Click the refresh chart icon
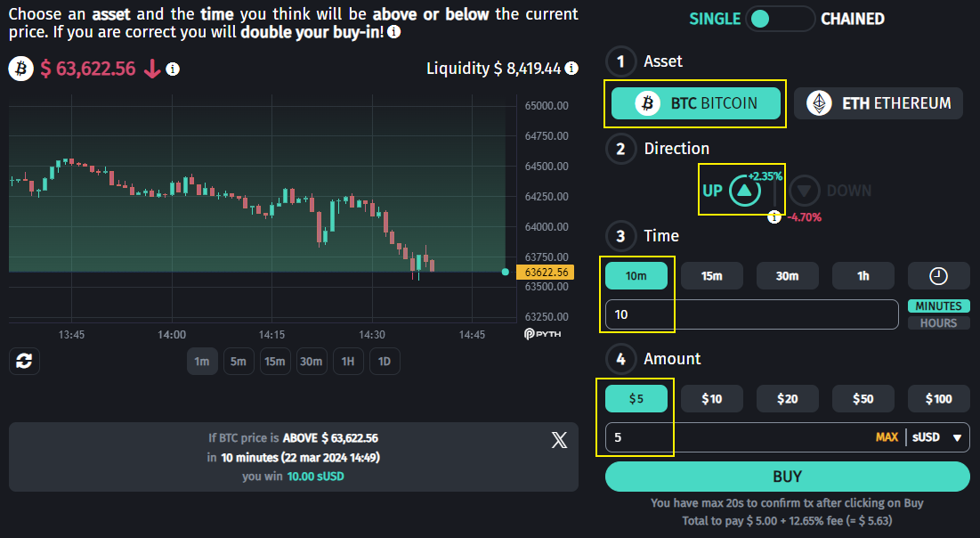980x538 pixels. click(x=24, y=361)
